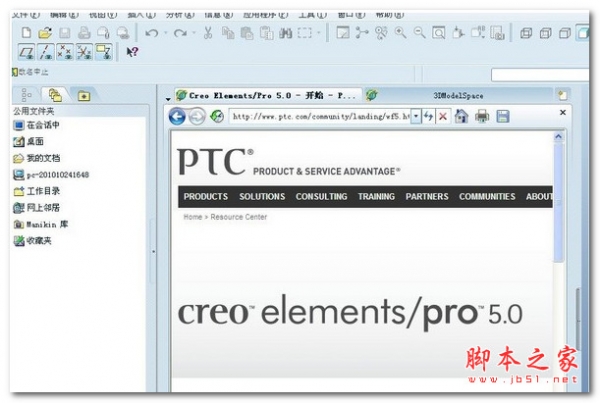Go to browser home page
The image size is (600, 403).
(461, 116)
